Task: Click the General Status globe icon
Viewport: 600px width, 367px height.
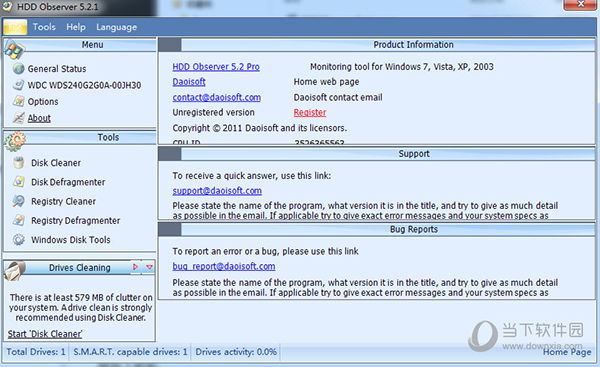Action: click(x=18, y=69)
